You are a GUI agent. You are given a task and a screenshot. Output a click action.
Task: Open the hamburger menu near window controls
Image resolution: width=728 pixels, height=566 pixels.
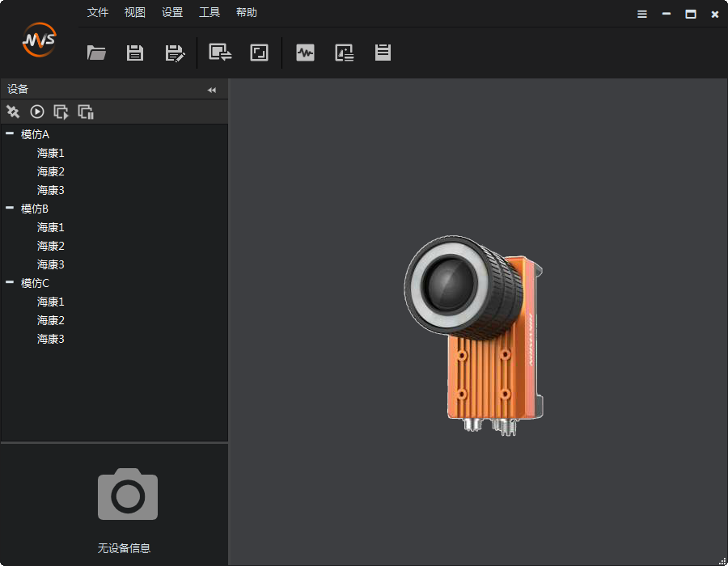[x=641, y=14]
